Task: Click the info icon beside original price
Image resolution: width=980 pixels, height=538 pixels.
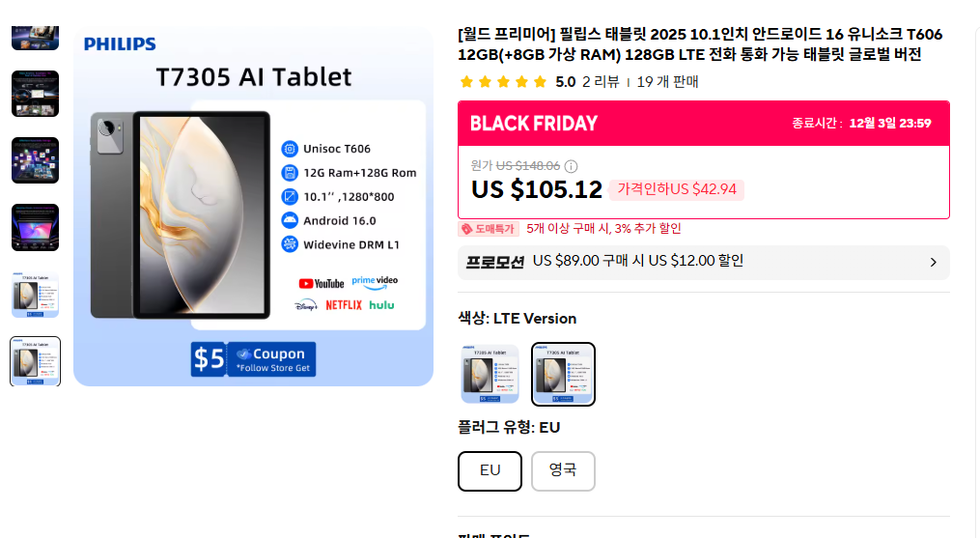Action: click(572, 166)
